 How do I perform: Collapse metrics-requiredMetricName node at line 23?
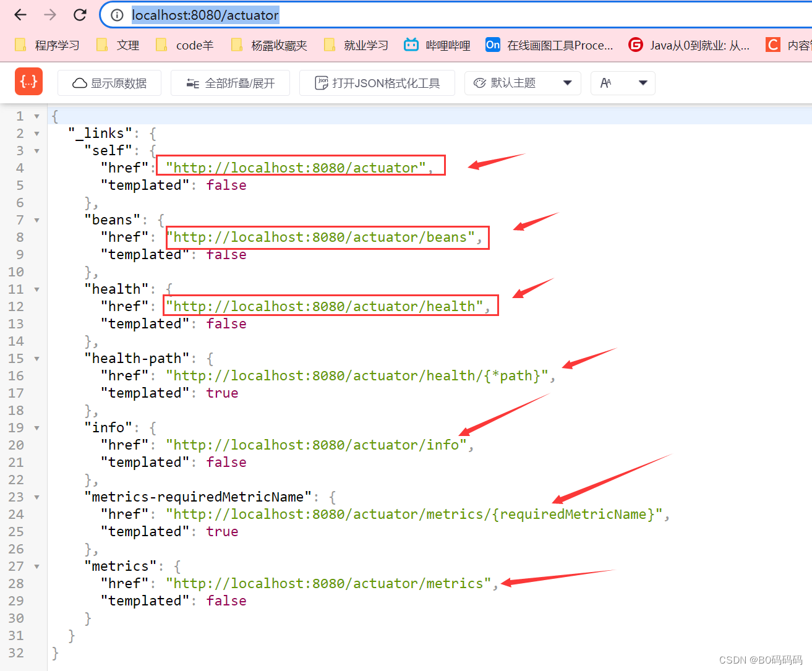36,497
